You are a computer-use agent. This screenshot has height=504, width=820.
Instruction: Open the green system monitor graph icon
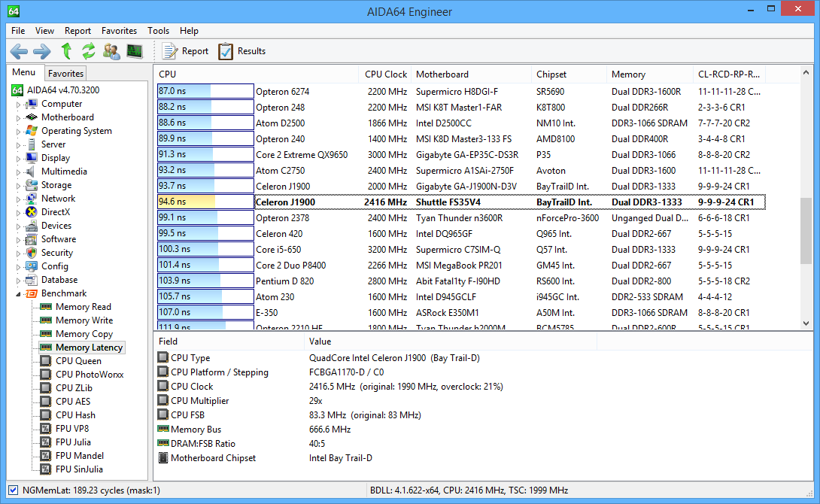coord(135,50)
